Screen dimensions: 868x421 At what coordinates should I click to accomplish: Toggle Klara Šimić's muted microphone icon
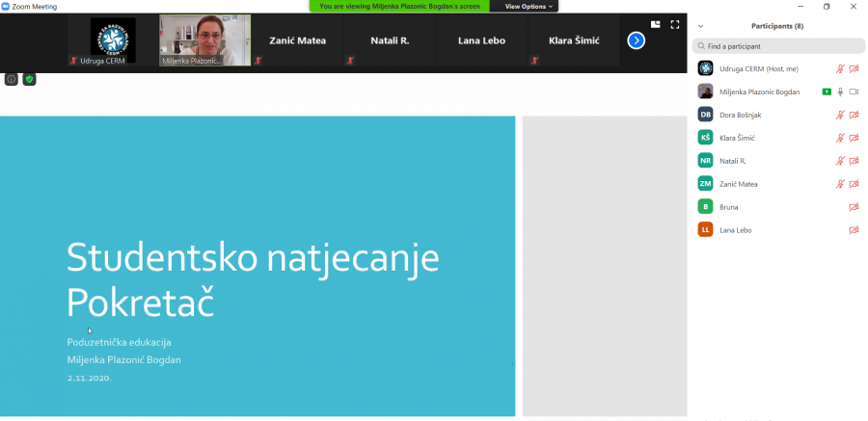(x=840, y=138)
